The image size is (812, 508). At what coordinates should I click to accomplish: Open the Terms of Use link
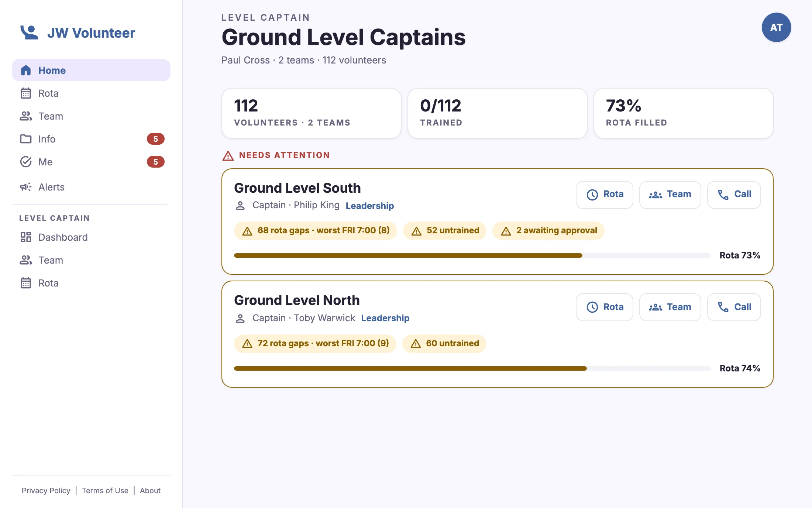point(105,490)
